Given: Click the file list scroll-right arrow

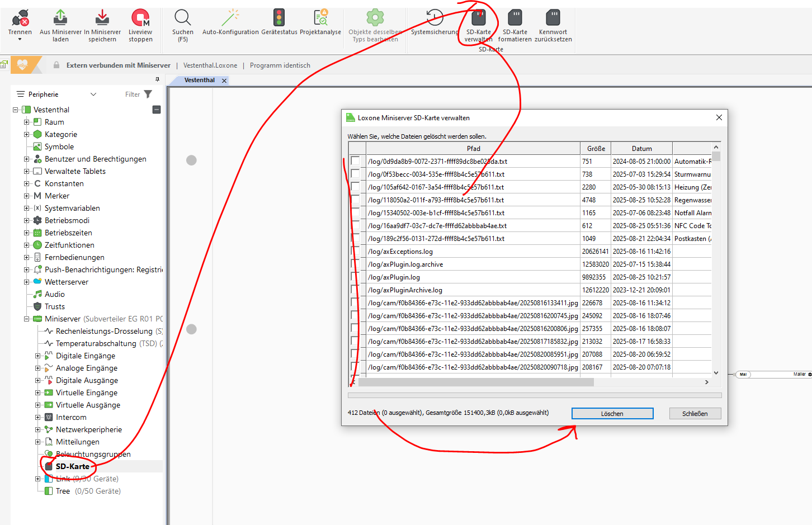Looking at the screenshot, I should (707, 382).
